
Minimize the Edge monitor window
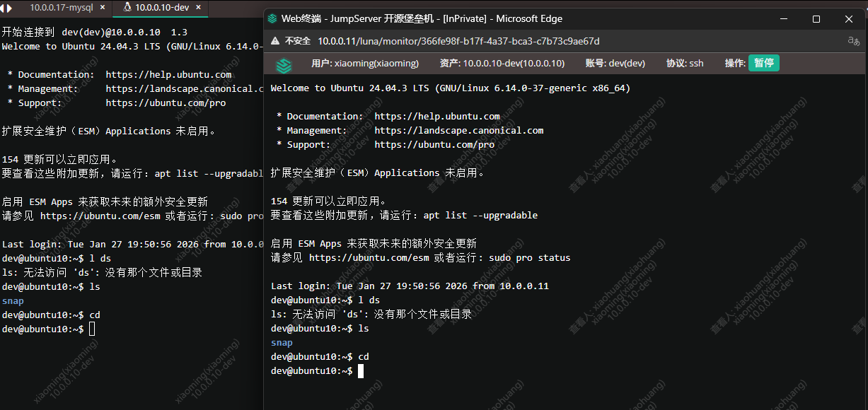coord(784,19)
